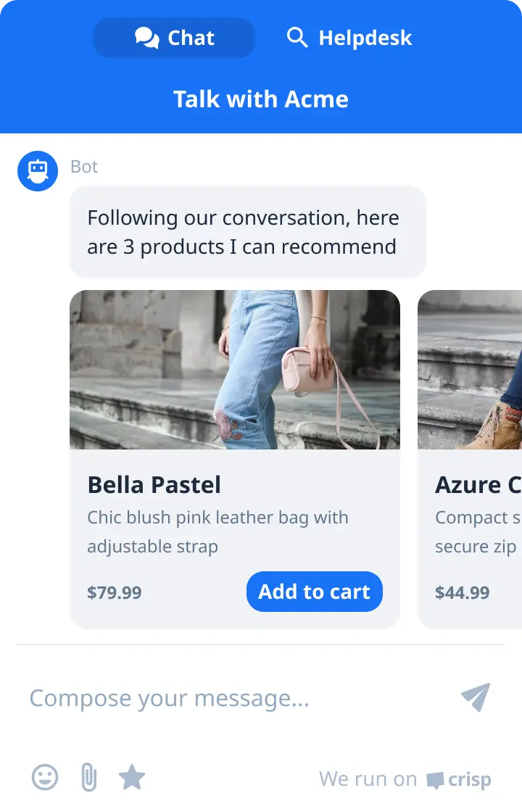522x812 pixels.
Task: Attach a file using the paperclip icon
Action: point(88,777)
